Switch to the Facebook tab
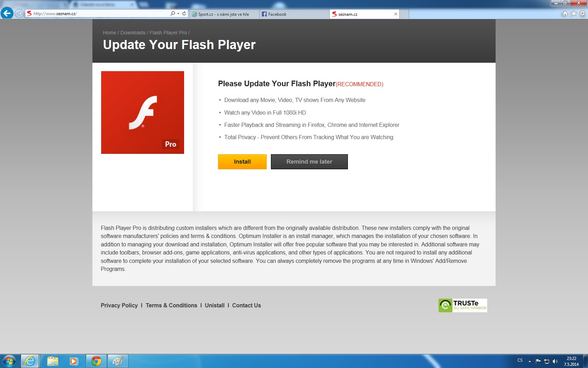The image size is (588, 368). pyautogui.click(x=294, y=14)
